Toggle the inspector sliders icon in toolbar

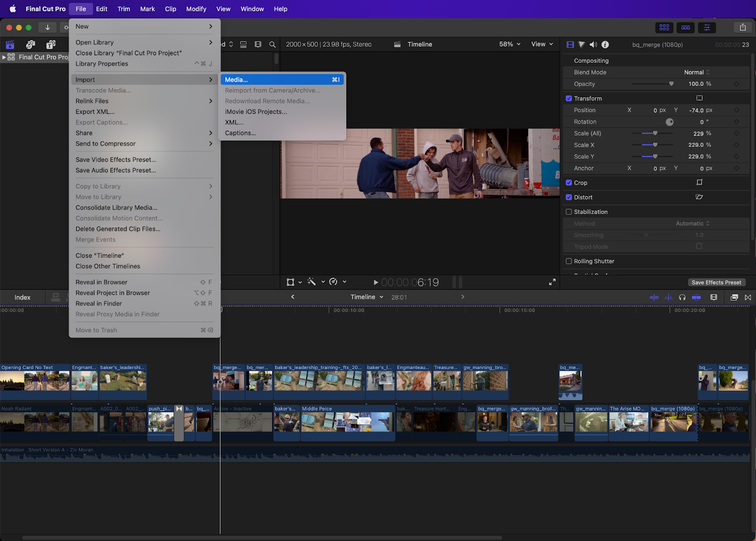[707, 27]
